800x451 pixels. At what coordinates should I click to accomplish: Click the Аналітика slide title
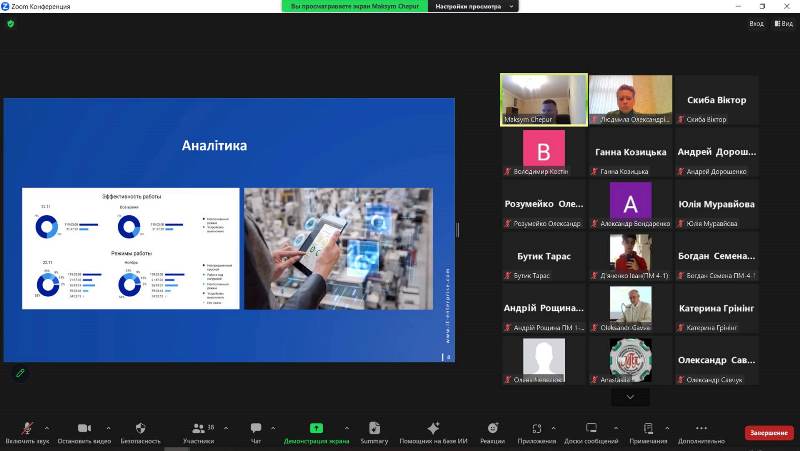(214, 145)
